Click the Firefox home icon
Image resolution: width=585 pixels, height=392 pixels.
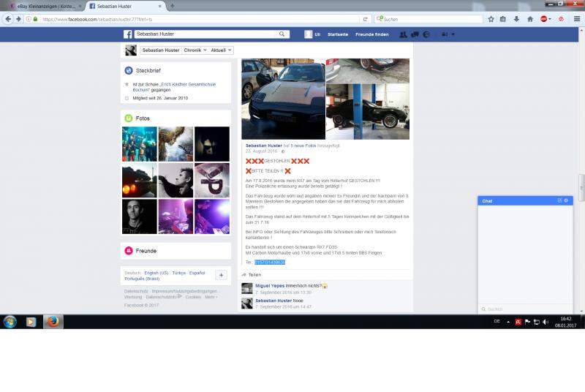pos(530,19)
